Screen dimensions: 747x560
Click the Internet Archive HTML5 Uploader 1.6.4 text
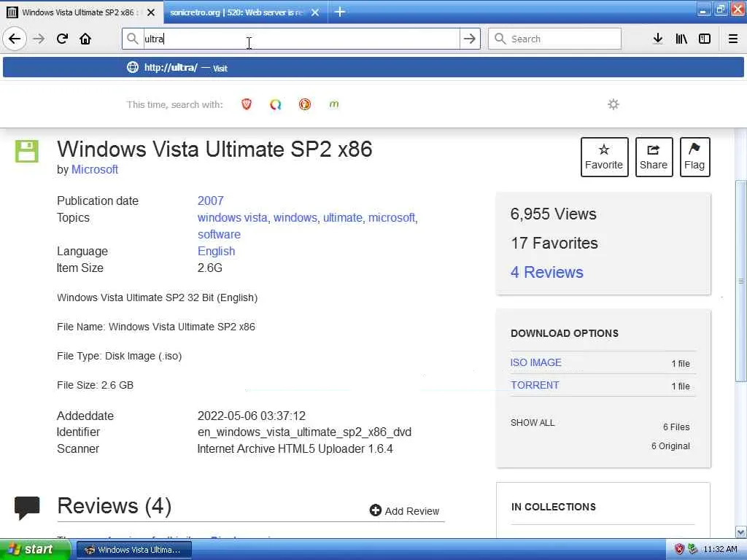pyautogui.click(x=295, y=448)
